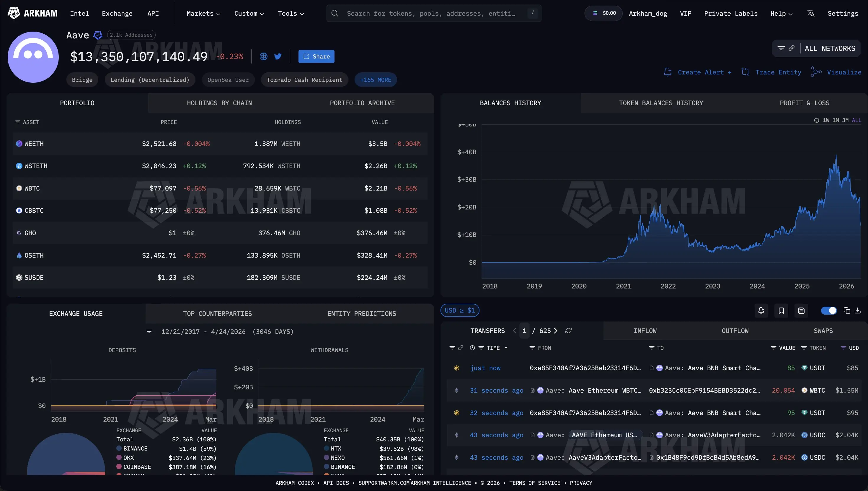Copy transfers with the copy icon
Screen dimensions: 868x491
pyautogui.click(x=847, y=310)
